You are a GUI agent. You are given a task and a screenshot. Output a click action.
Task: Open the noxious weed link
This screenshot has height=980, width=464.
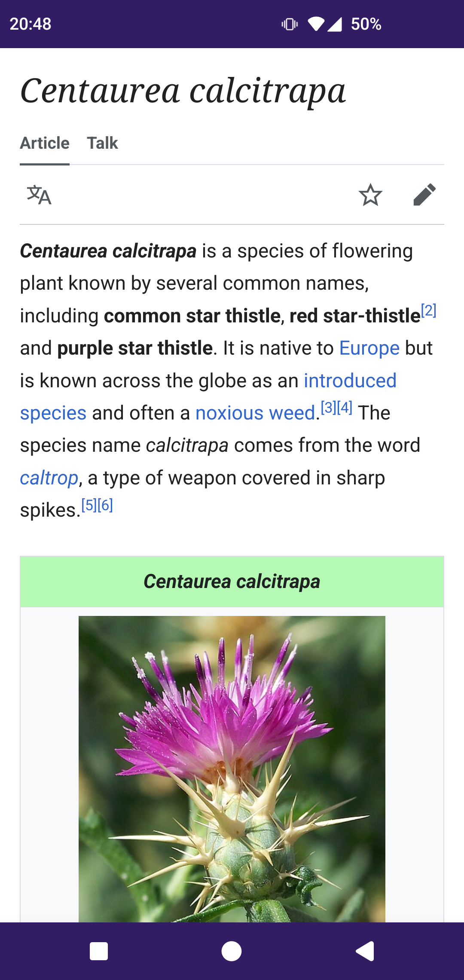tap(256, 413)
